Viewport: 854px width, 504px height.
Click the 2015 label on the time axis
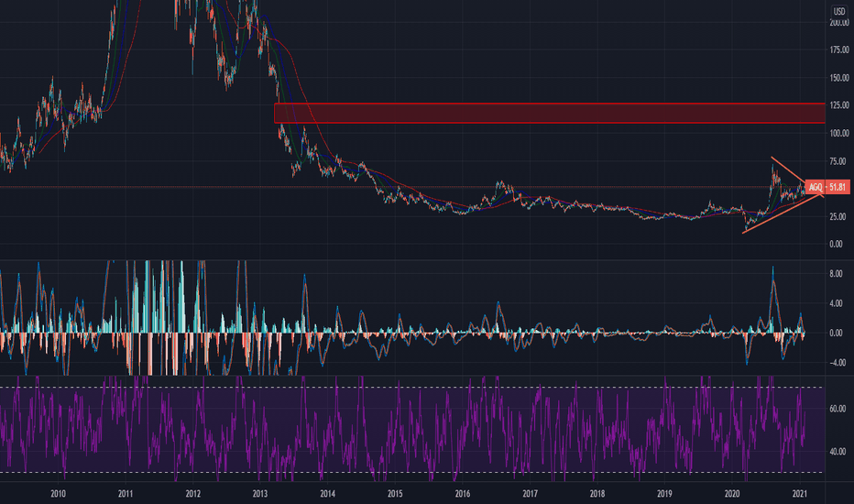click(x=395, y=494)
